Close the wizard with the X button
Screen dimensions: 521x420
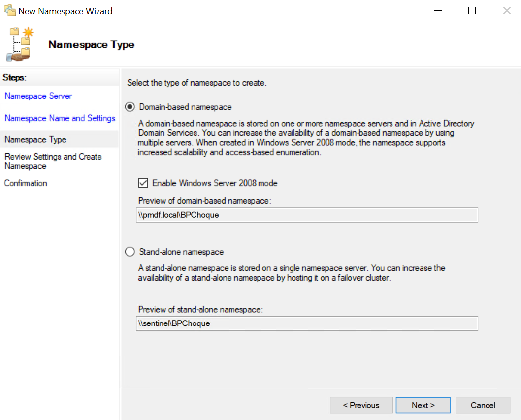coord(506,11)
